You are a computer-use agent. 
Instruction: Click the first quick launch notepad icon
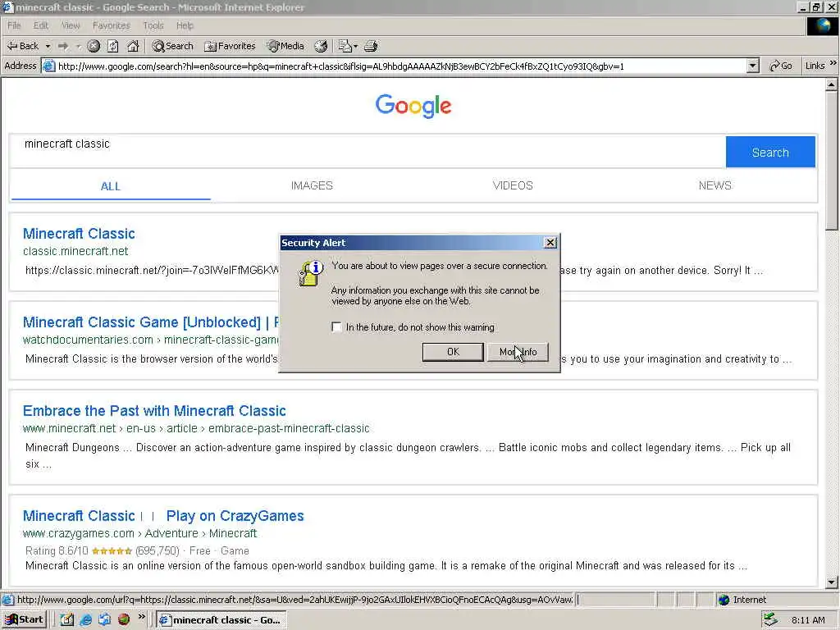pyautogui.click(x=67, y=620)
